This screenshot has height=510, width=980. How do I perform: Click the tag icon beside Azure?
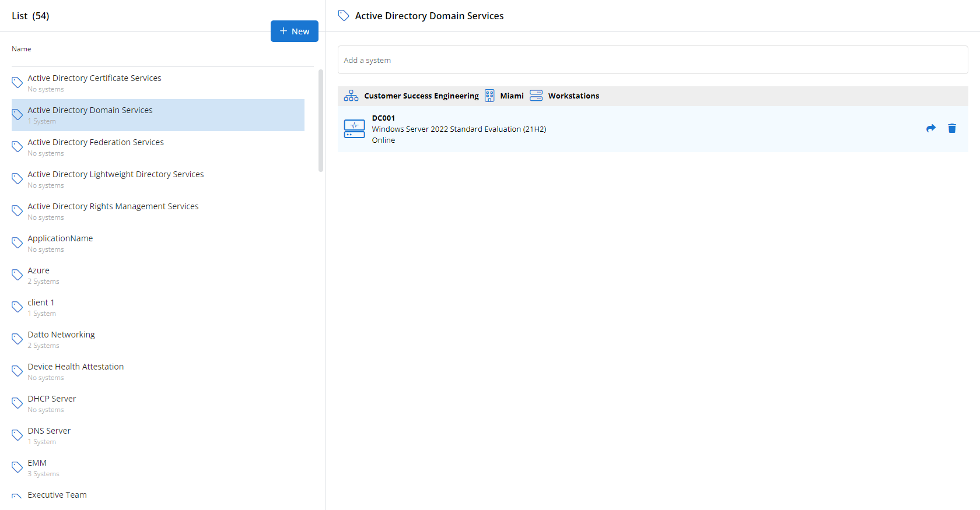tap(17, 275)
